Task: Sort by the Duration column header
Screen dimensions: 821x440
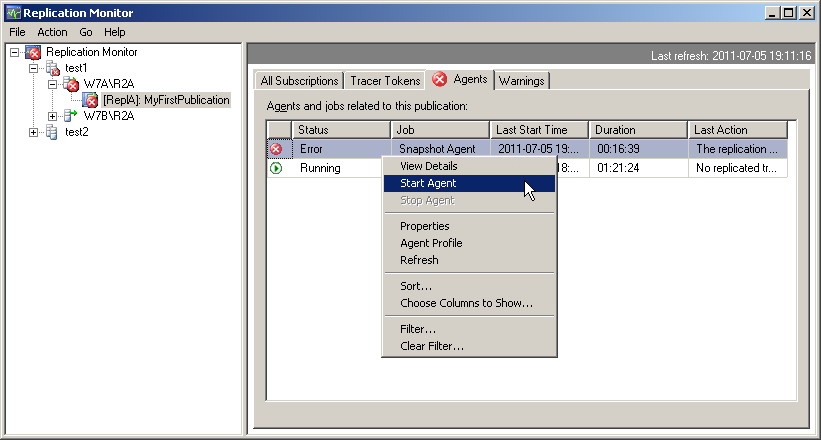Action: pos(638,130)
